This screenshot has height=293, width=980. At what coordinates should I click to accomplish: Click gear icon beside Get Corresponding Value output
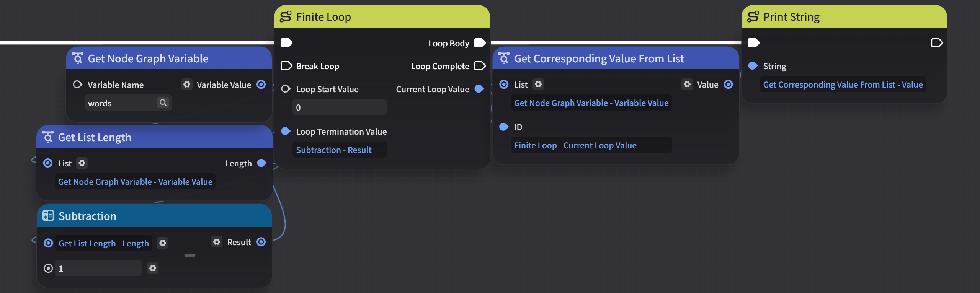[x=687, y=84]
